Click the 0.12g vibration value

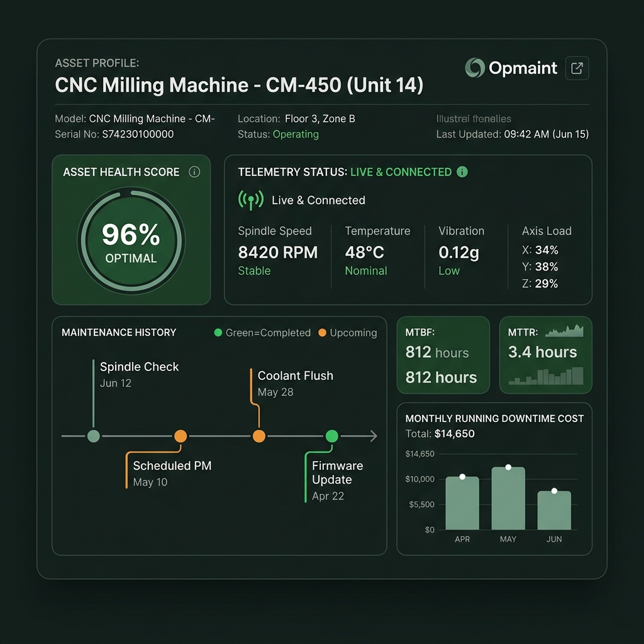click(x=458, y=253)
